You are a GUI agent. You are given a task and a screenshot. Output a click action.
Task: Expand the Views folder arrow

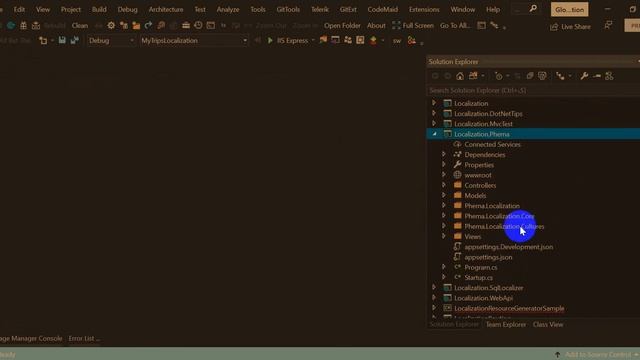point(444,236)
